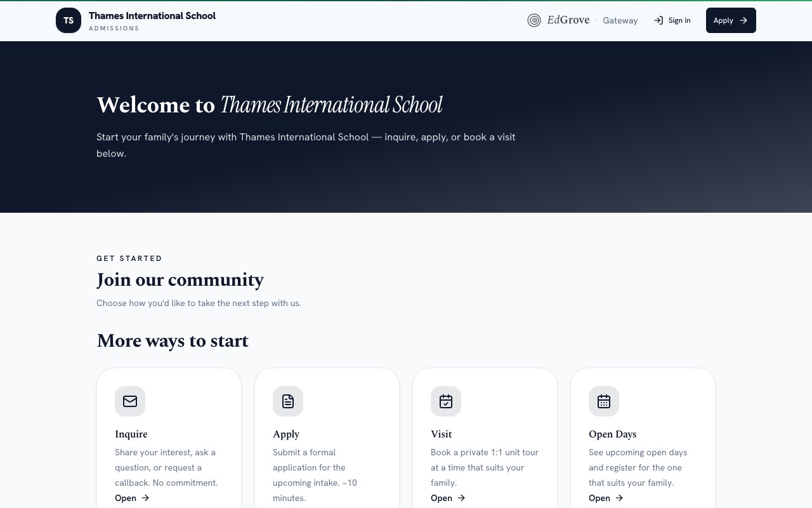This screenshot has width=812, height=508.
Task: Click the Apply button in the header
Action: (x=731, y=20)
